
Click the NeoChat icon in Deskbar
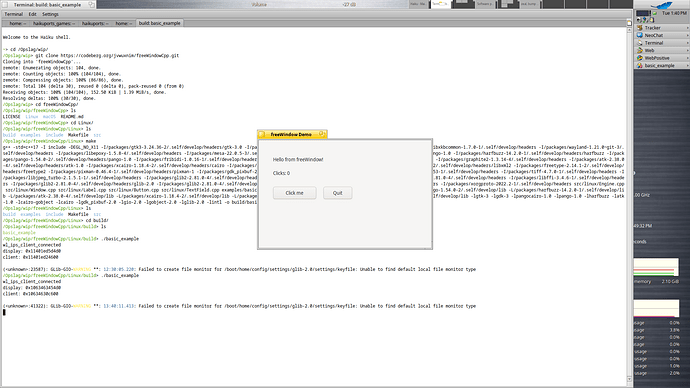point(640,35)
